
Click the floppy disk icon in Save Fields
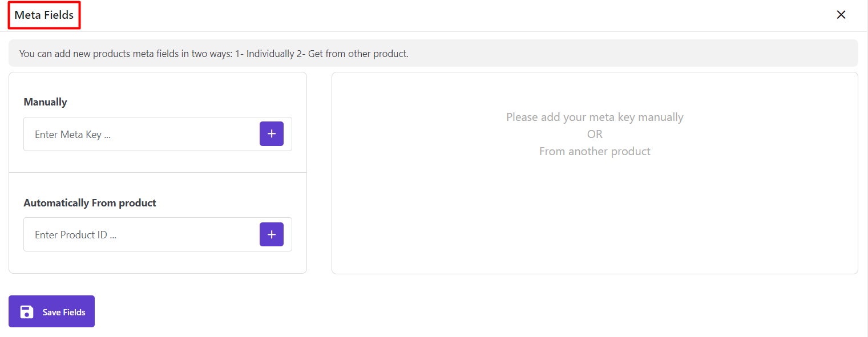pos(27,312)
